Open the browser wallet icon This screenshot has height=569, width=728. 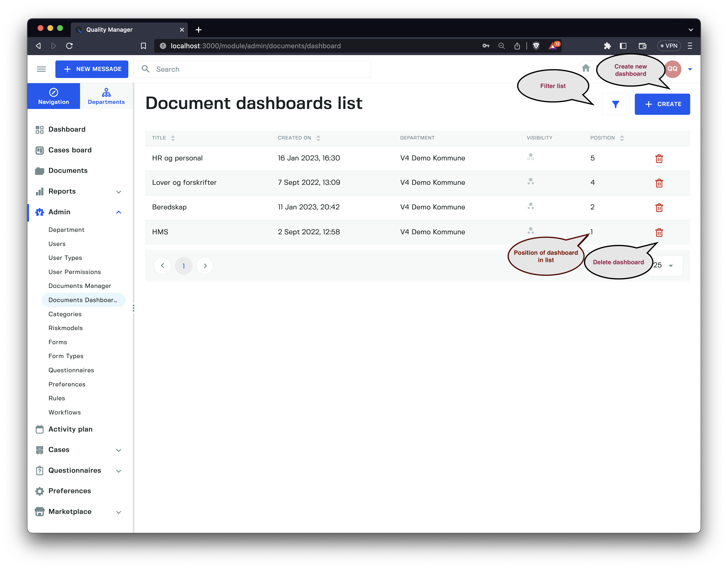642,46
